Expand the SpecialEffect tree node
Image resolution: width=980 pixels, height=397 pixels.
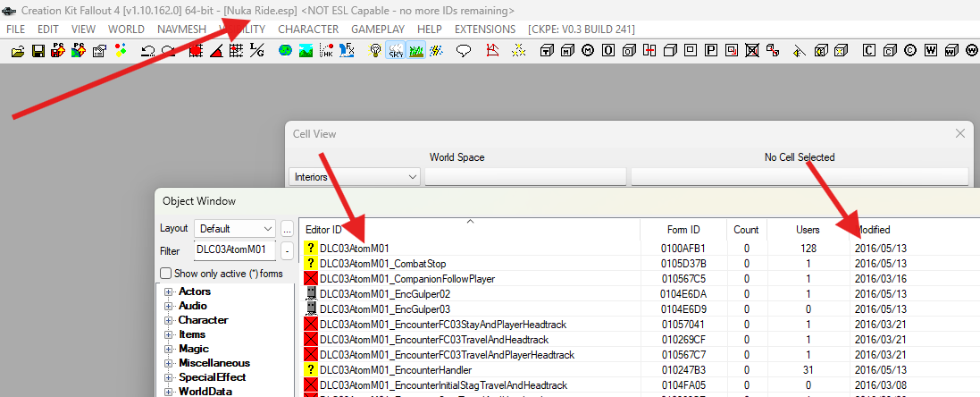tap(167, 377)
